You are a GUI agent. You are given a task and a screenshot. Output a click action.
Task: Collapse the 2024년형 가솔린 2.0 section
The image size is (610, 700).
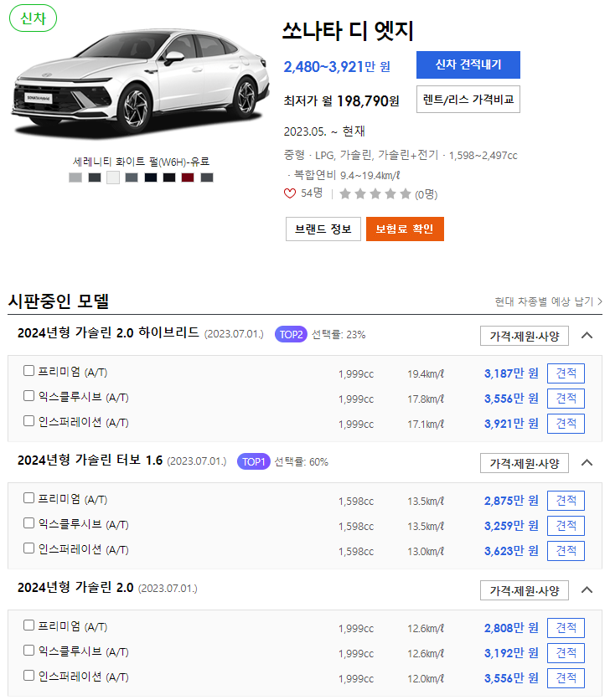[x=587, y=590]
